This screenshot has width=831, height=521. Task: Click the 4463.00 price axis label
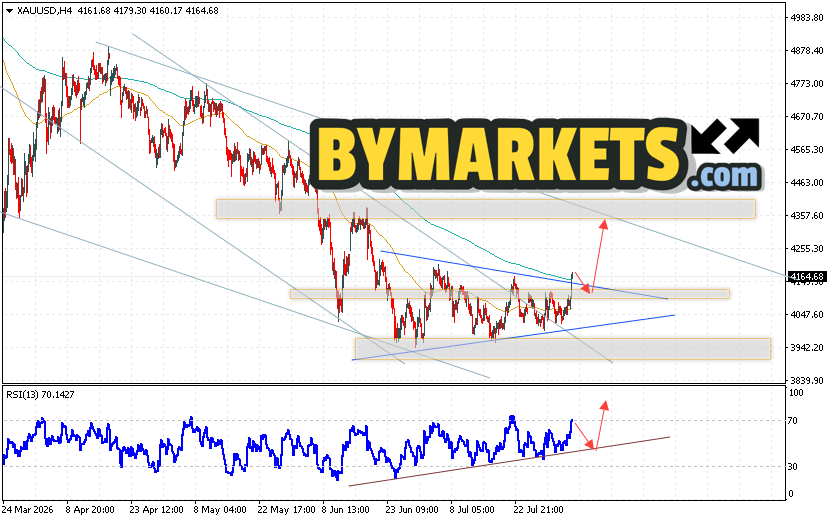(807, 183)
